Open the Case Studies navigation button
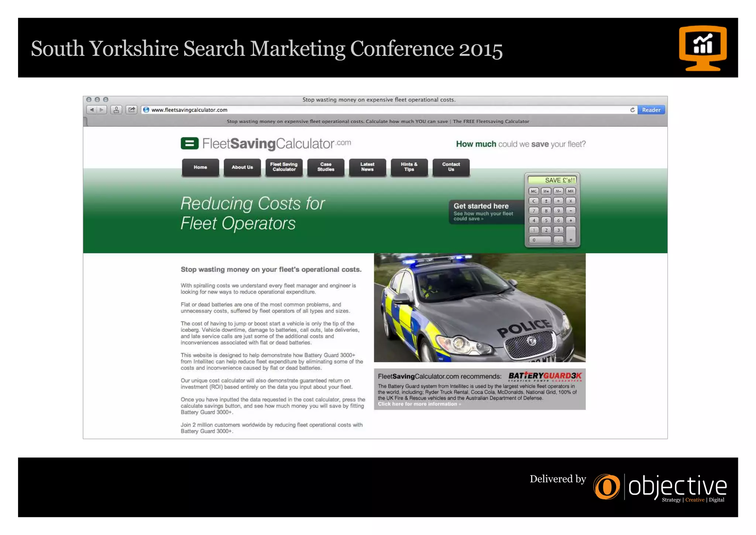 [326, 167]
